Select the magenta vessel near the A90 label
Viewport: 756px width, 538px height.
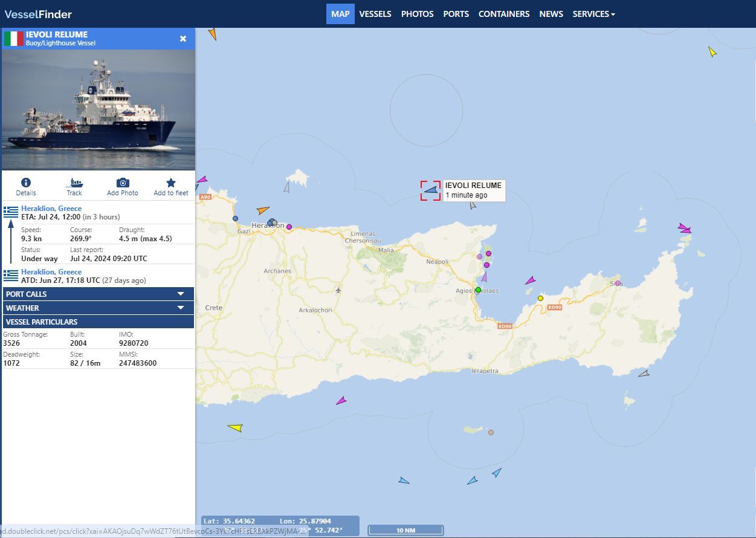click(202, 180)
